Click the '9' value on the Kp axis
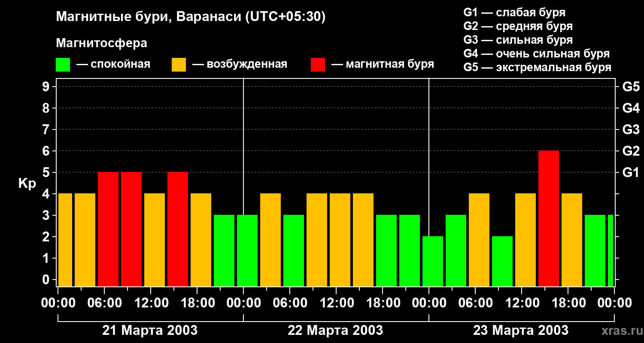644x343 pixels. pyautogui.click(x=47, y=87)
